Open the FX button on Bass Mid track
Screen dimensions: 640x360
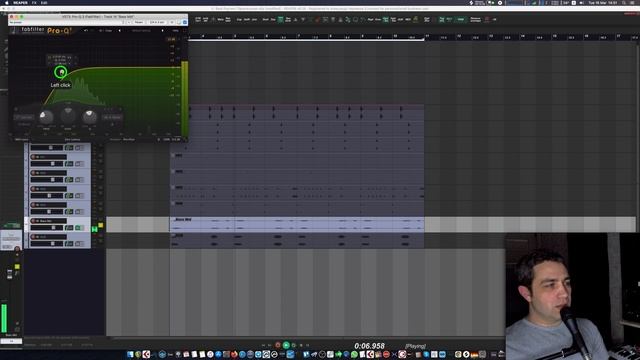click(69, 228)
